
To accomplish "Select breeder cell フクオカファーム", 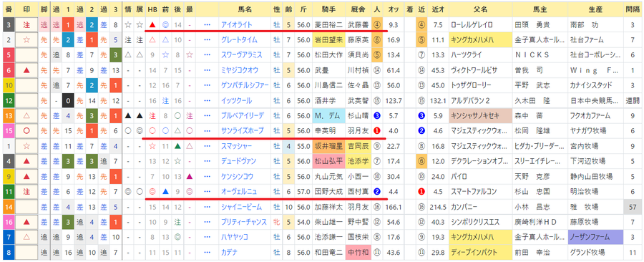I will click(x=595, y=116).
